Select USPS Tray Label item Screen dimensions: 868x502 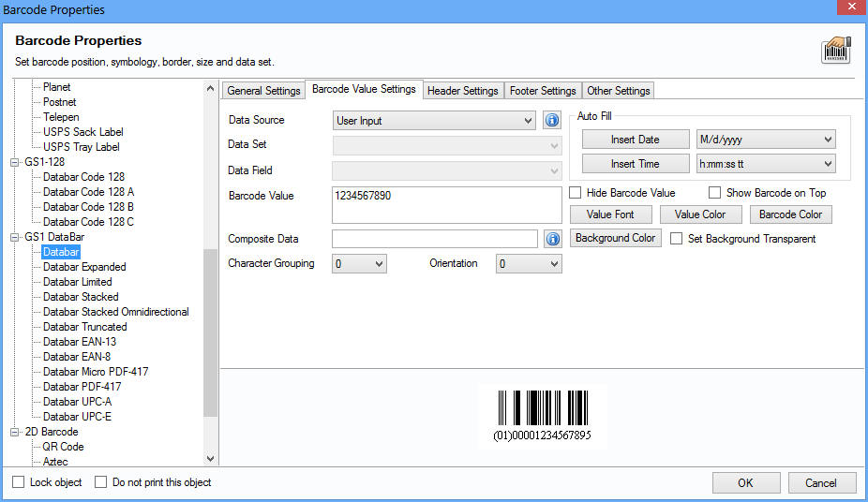coord(82,147)
